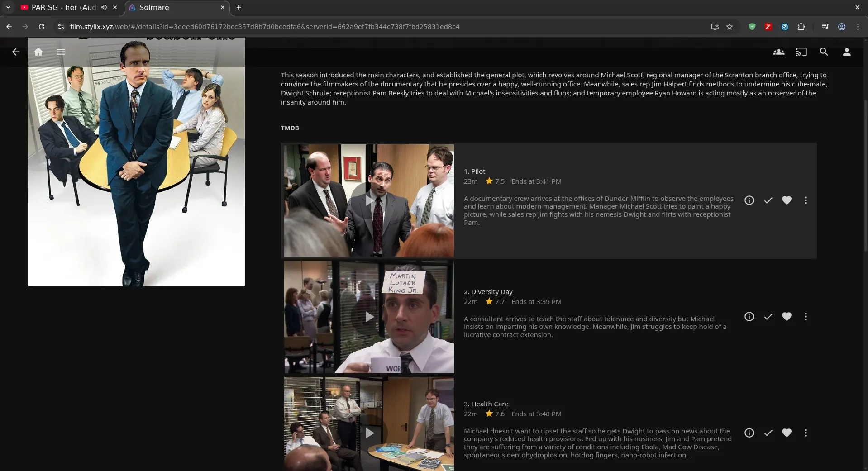This screenshot has height=471, width=868.
Task: Go to the Home icon
Action: tap(38, 52)
